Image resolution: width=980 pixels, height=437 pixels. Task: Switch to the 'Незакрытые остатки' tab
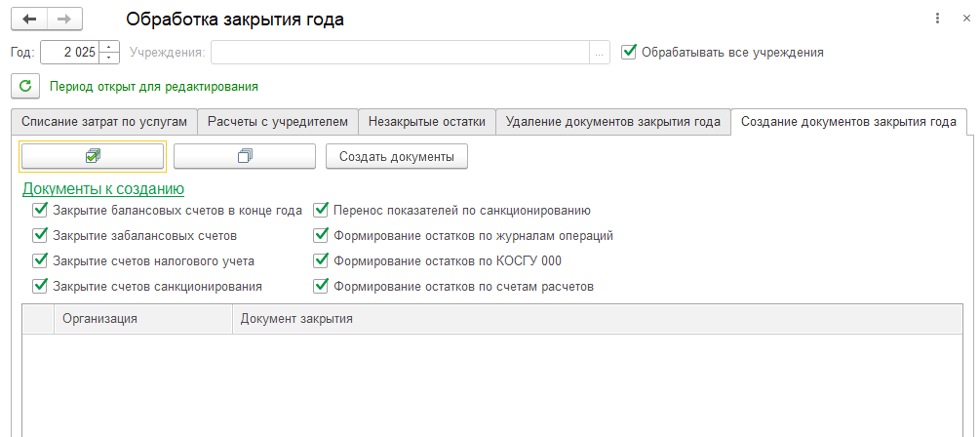point(426,122)
